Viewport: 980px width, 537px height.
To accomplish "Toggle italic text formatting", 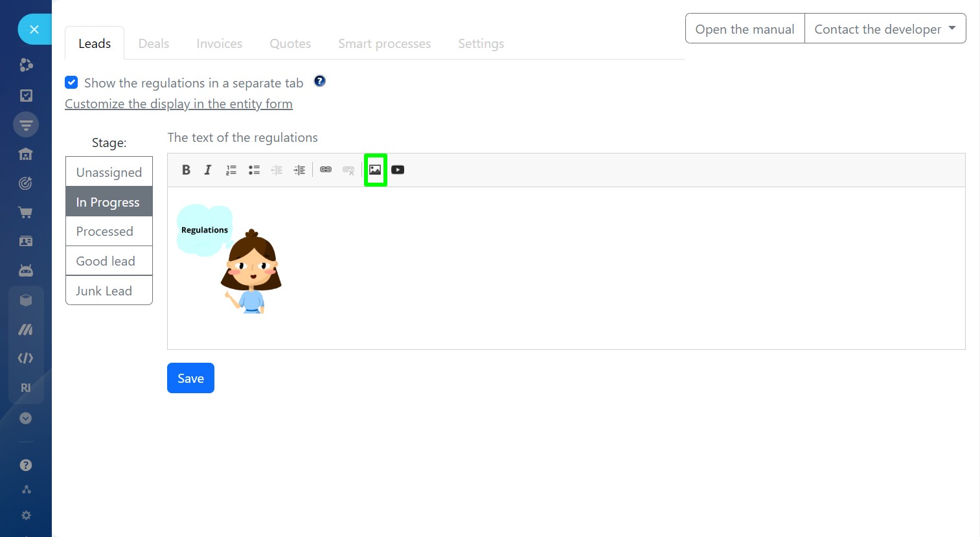I will 208,170.
